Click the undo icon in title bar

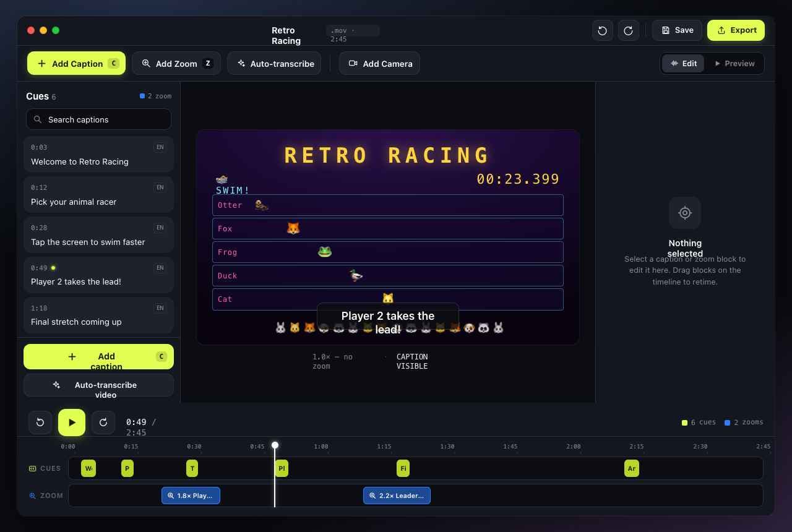[x=603, y=30]
